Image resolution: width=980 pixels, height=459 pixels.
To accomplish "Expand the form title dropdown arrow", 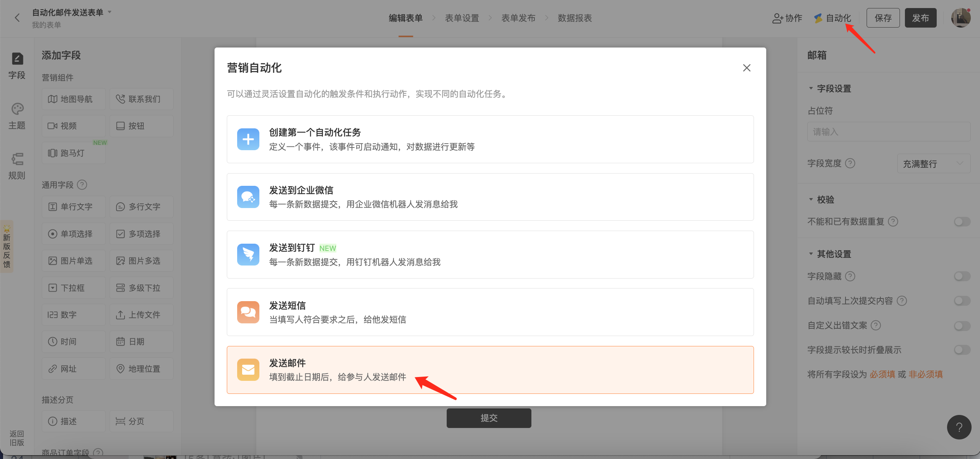I will [110, 12].
